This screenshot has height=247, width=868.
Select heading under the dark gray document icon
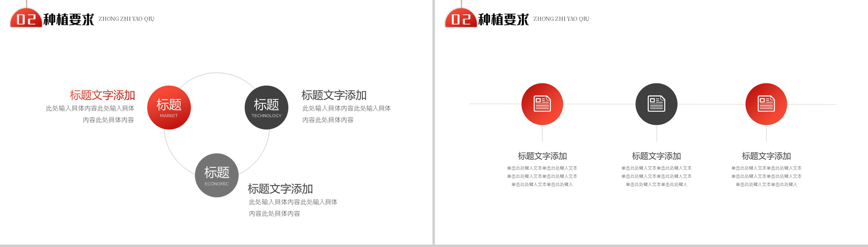coord(657,156)
